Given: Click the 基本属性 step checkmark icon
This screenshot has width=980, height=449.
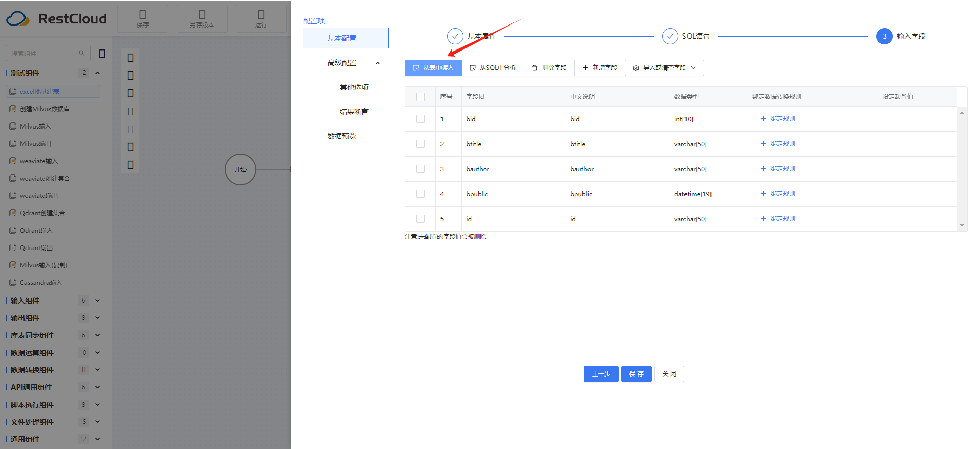Looking at the screenshot, I should pyautogui.click(x=455, y=36).
